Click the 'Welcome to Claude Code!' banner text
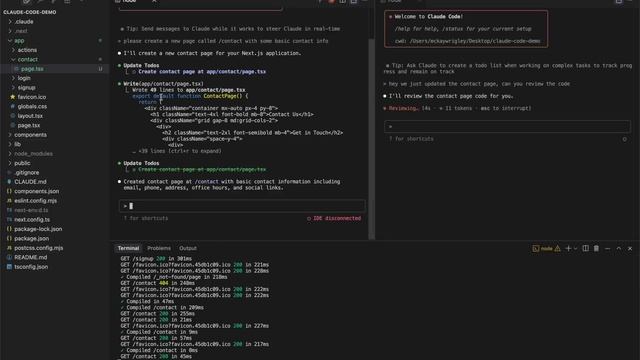The image size is (640, 360). pos(429,17)
